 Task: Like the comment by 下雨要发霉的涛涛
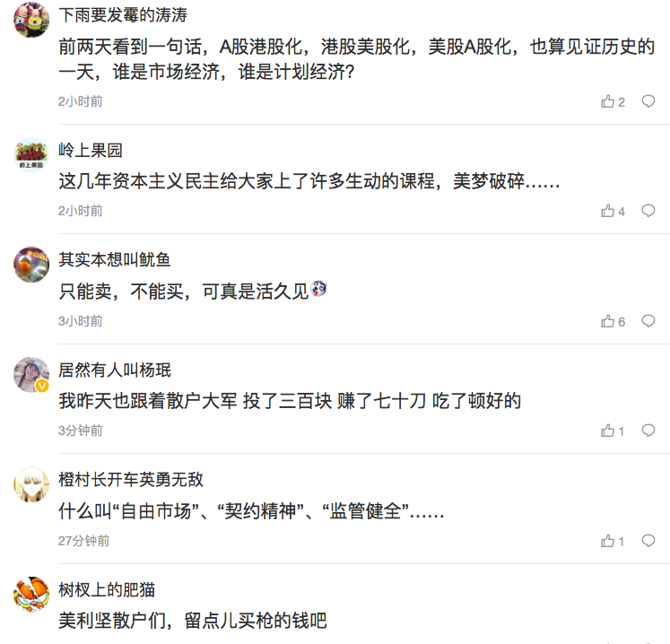613,101
